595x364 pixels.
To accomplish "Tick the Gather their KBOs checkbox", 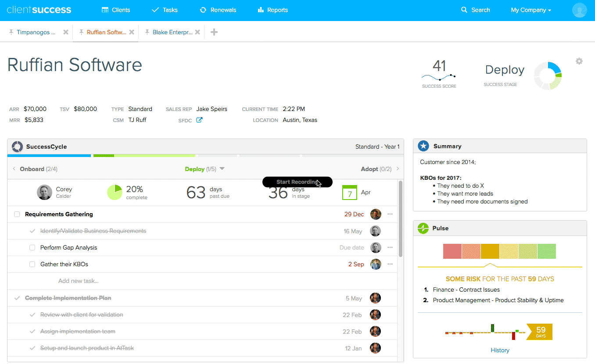I will click(x=32, y=264).
